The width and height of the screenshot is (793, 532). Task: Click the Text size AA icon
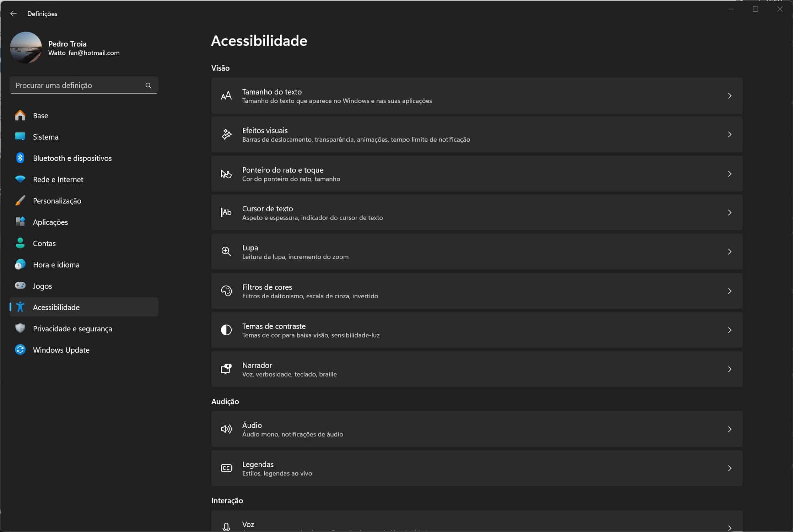coord(226,96)
